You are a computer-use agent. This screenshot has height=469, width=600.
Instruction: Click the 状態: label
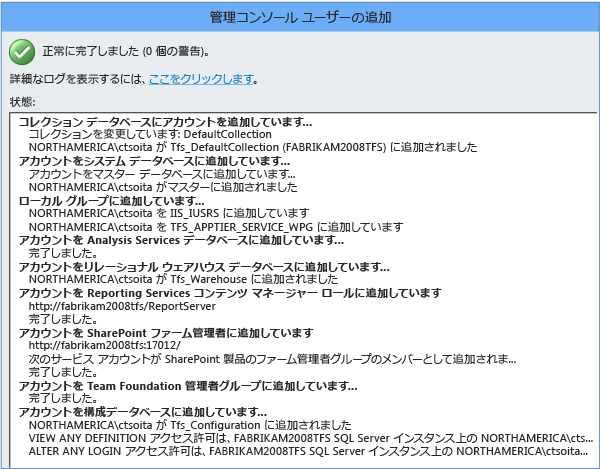click(22, 102)
